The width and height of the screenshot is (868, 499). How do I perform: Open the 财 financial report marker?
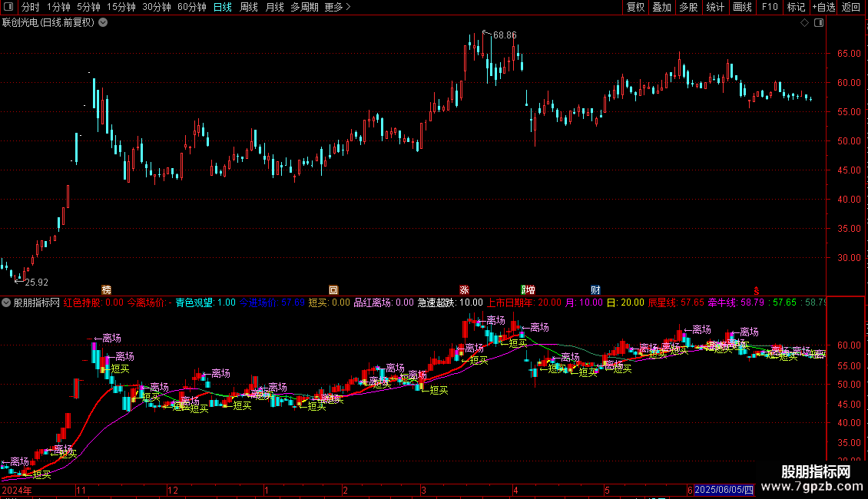tap(595, 290)
